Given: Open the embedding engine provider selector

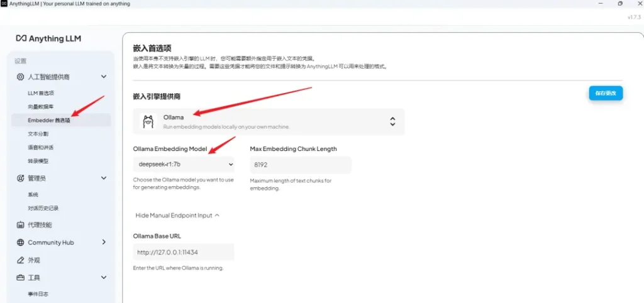Looking at the screenshot, I should click(x=269, y=121).
